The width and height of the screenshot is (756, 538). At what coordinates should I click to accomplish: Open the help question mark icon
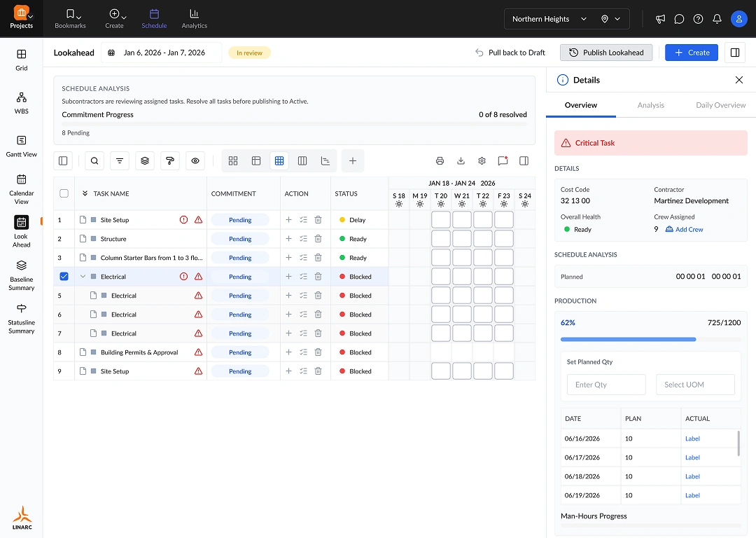click(698, 19)
